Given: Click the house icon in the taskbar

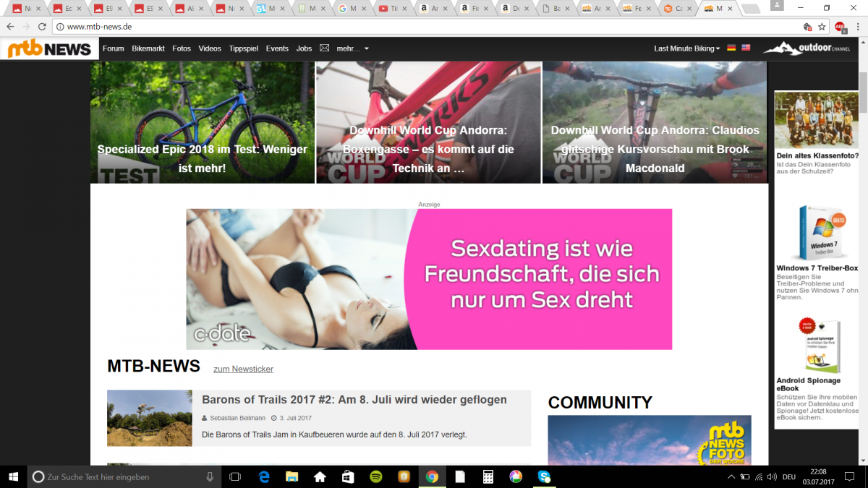Looking at the screenshot, I should pos(320,476).
